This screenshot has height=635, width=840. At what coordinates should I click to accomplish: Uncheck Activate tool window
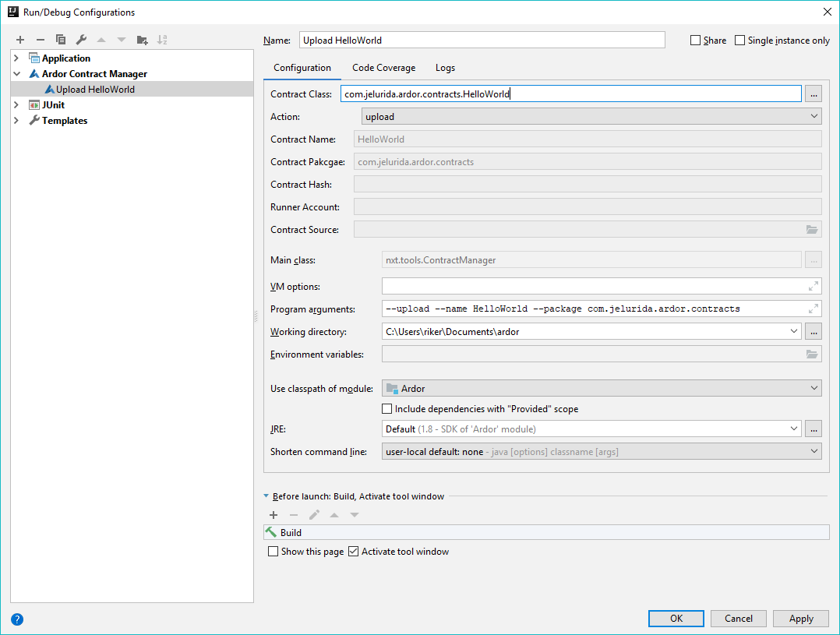pyautogui.click(x=354, y=551)
